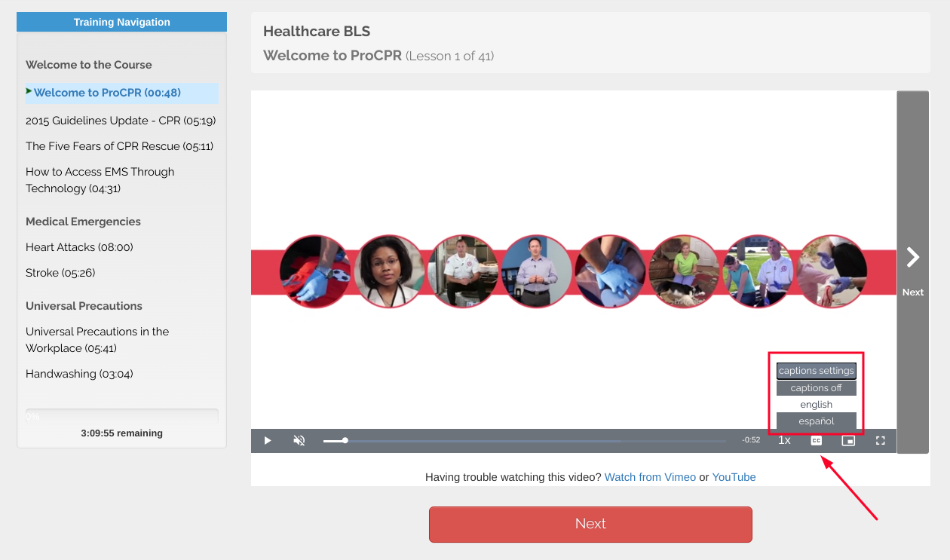The width and height of the screenshot is (950, 560).
Task: Open captions settings
Action: (817, 371)
